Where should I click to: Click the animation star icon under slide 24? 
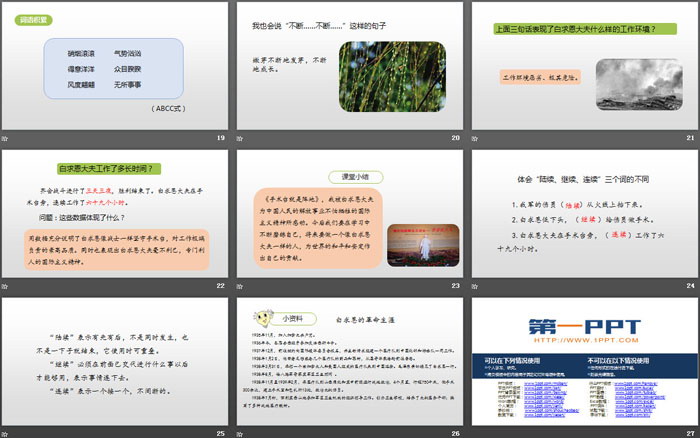[475, 285]
